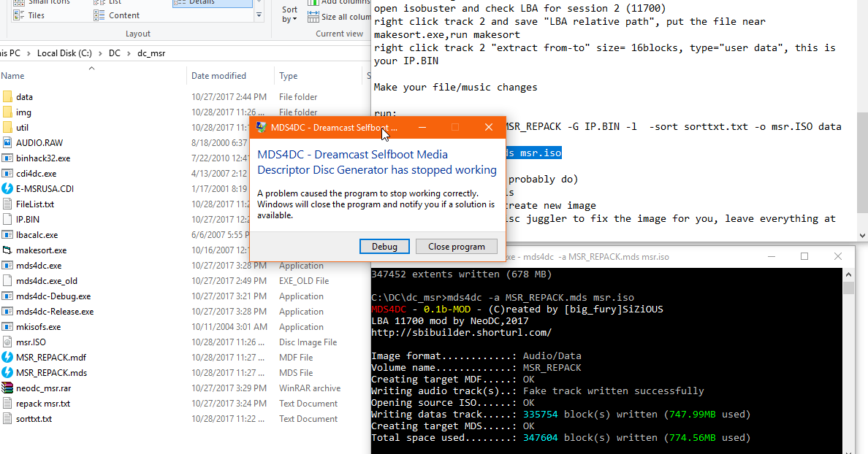The width and height of the screenshot is (868, 454).
Task: Select lbacalc.exe application icon
Action: [x=7, y=235]
